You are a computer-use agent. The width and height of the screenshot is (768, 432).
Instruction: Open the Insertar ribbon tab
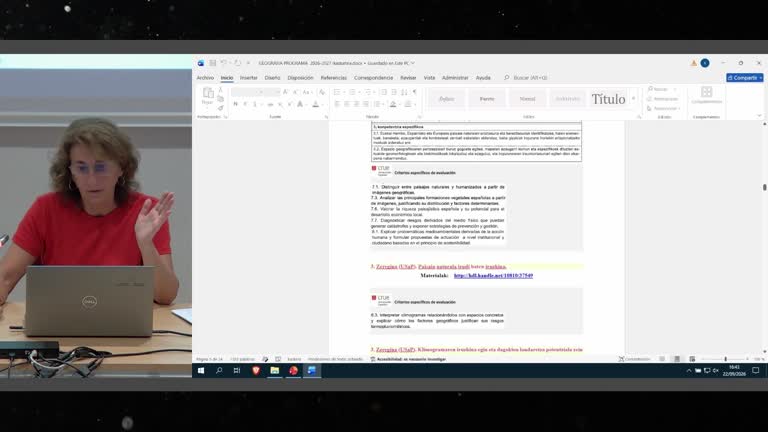248,78
